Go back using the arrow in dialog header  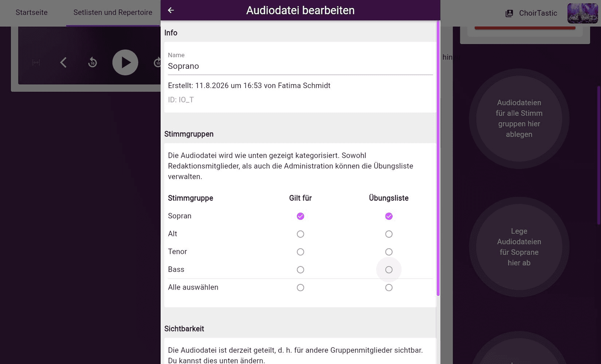click(171, 10)
